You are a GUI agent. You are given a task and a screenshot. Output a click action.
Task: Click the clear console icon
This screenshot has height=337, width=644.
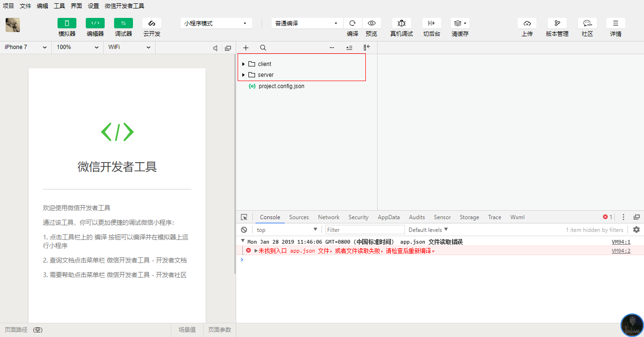coord(244,230)
